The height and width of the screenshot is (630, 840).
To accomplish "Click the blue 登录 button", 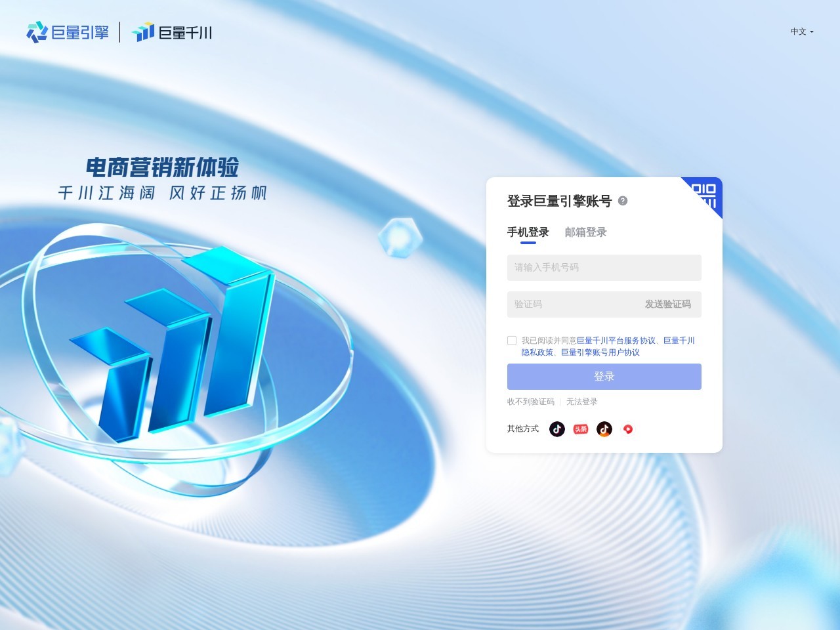I will pos(604,377).
